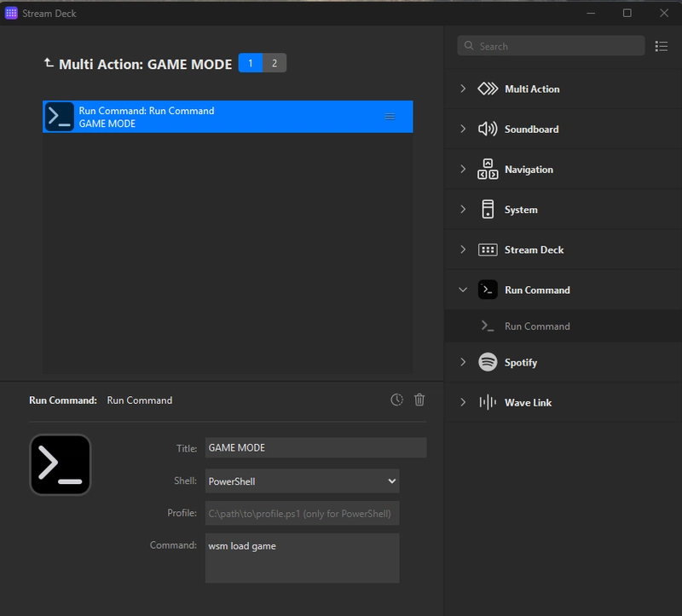Click the Command text box
Viewport: 682px width, 616px height.
pyautogui.click(x=302, y=558)
